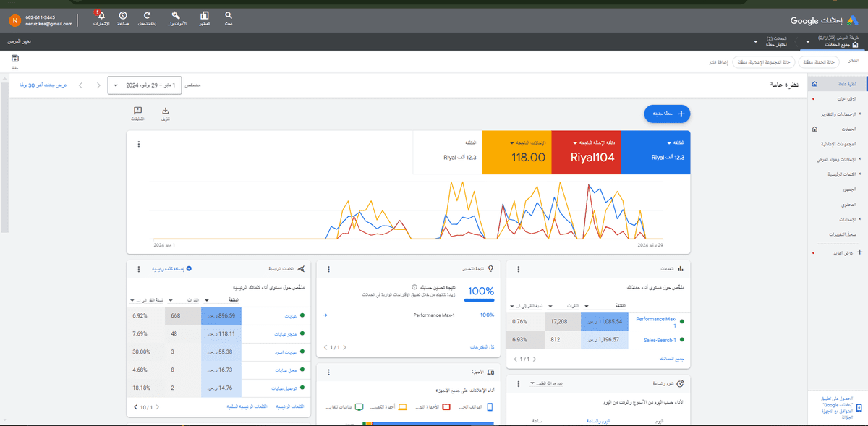Open the feedback comments icon
The height and width of the screenshot is (426, 868).
pos(137,111)
